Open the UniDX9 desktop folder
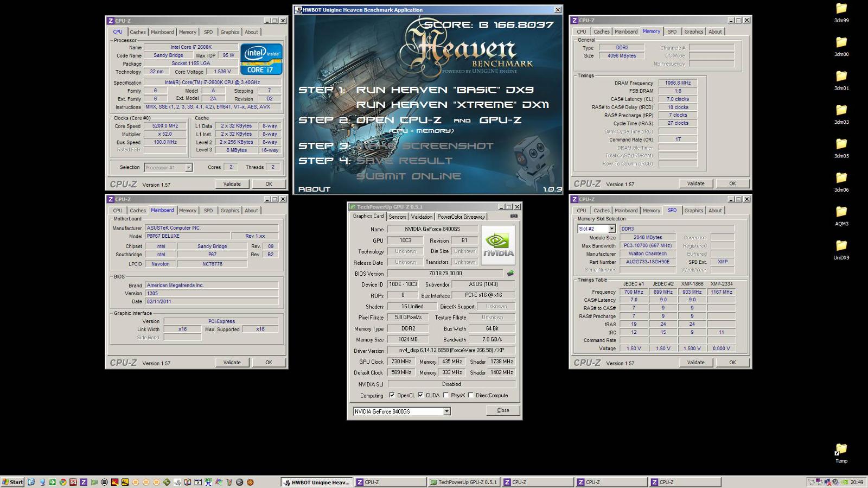 tap(841, 249)
